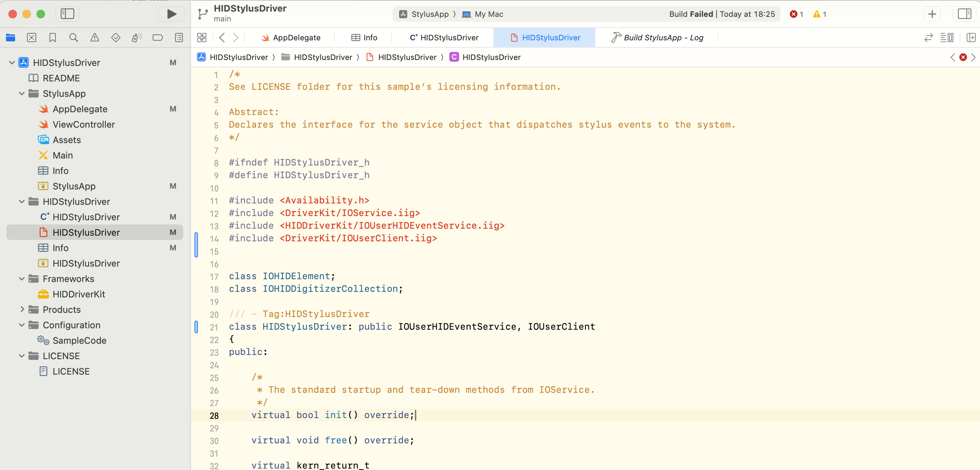980x470 pixels.
Task: Collapse the HIDStylusDriver project root
Action: 12,63
